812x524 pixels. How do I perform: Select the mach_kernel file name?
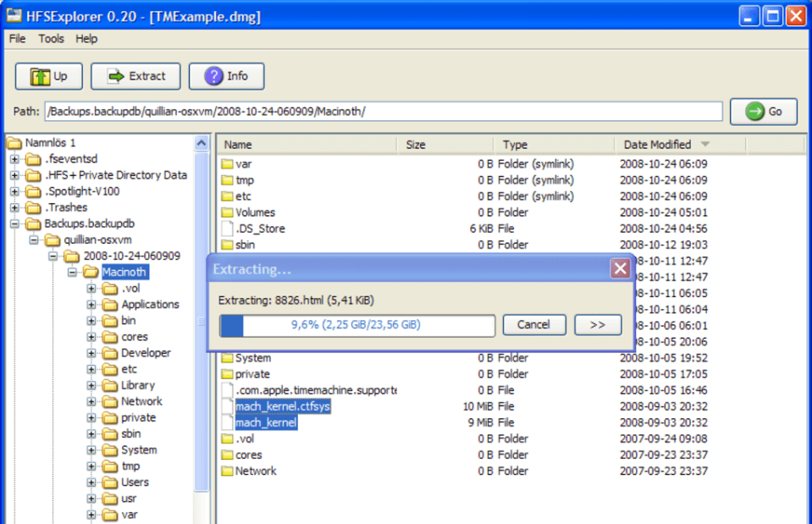pyautogui.click(x=266, y=422)
